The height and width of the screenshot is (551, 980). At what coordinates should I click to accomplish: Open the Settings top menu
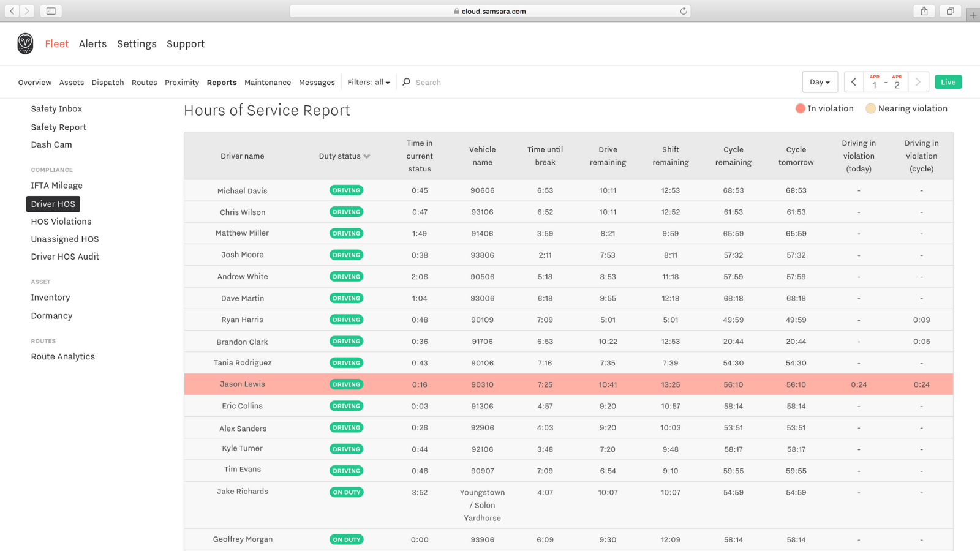pyautogui.click(x=137, y=44)
